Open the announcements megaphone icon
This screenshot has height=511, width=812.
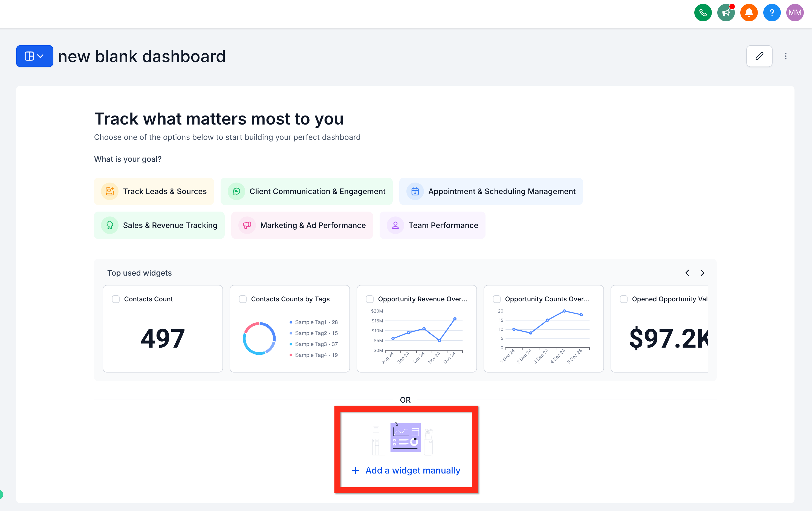coord(726,13)
